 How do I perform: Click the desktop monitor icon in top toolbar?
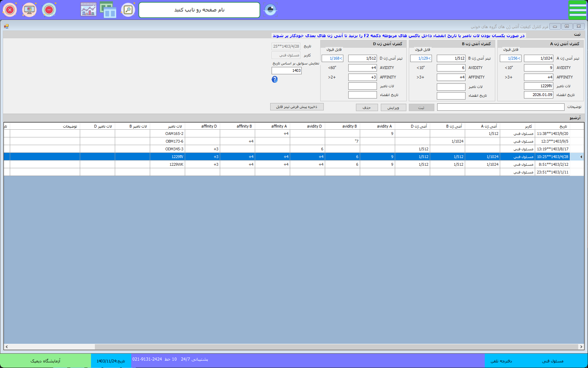tap(29, 10)
